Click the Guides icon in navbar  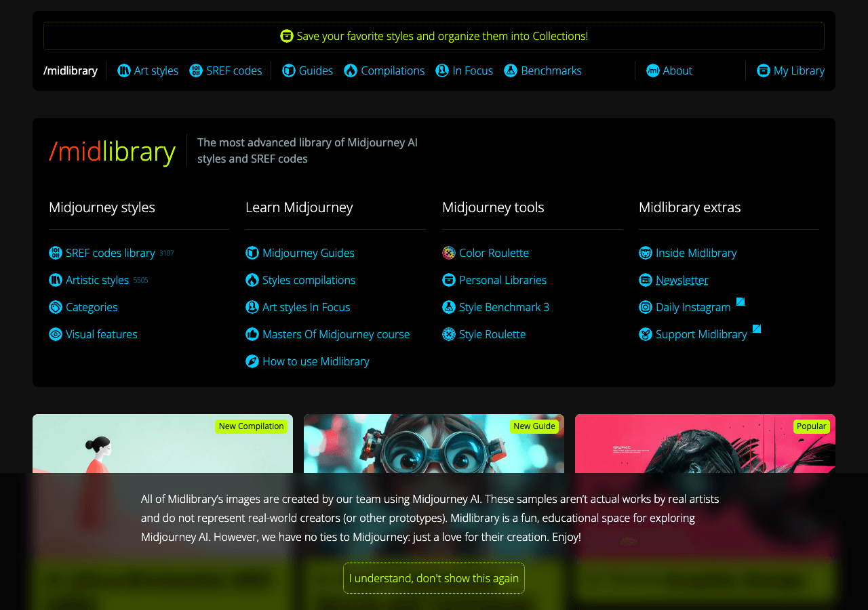[289, 70]
